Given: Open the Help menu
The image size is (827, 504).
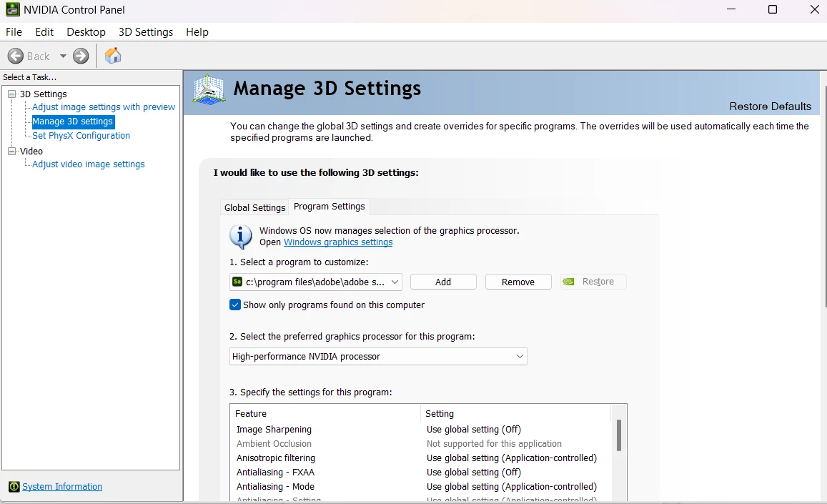Looking at the screenshot, I should click(x=197, y=32).
